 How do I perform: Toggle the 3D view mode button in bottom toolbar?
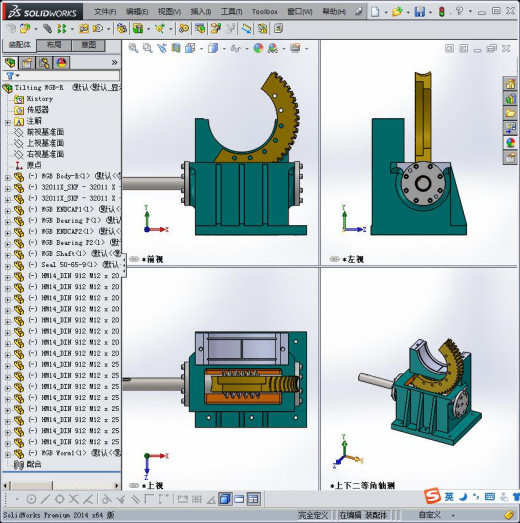225,499
